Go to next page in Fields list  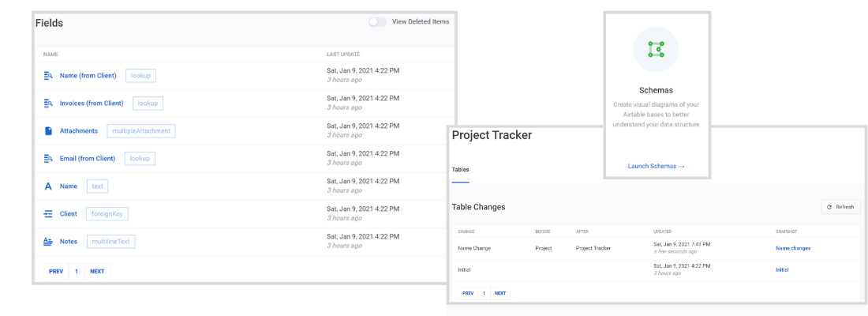click(x=97, y=271)
